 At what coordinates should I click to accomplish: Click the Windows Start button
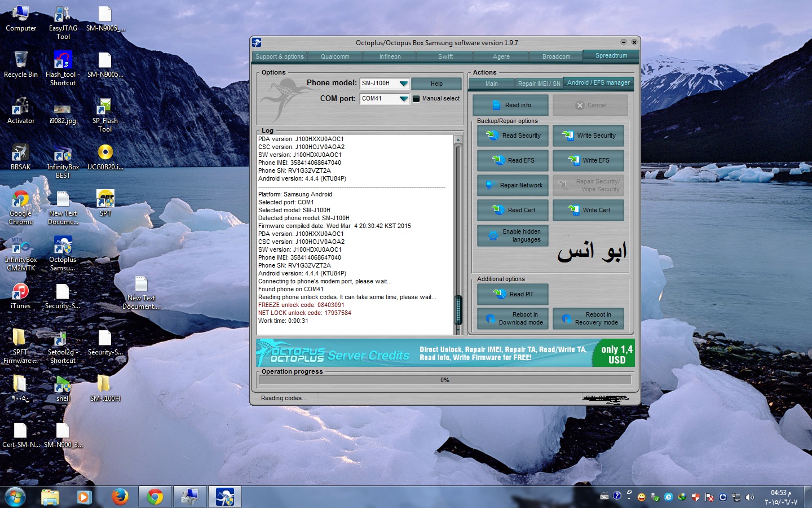click(x=15, y=497)
